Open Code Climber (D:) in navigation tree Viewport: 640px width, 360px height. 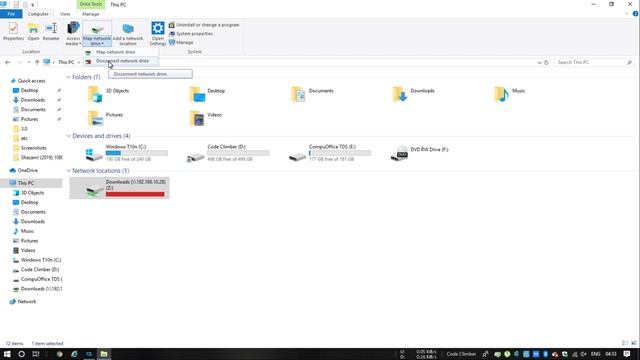click(x=40, y=269)
